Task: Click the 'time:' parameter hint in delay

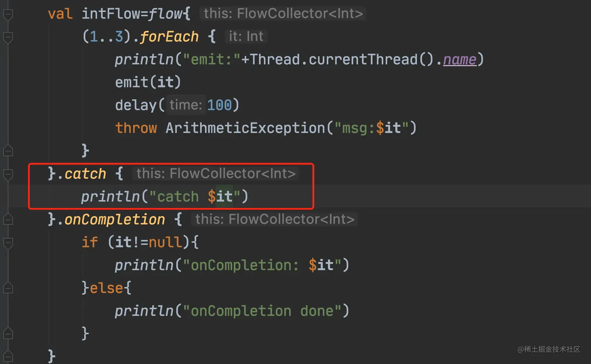Action: click(186, 105)
